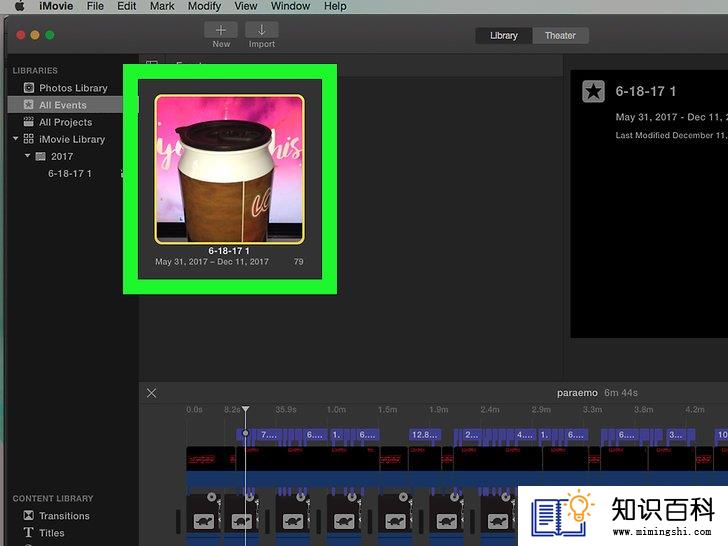This screenshot has width=728, height=546.
Task: Click the Transitions icon
Action: 29,515
